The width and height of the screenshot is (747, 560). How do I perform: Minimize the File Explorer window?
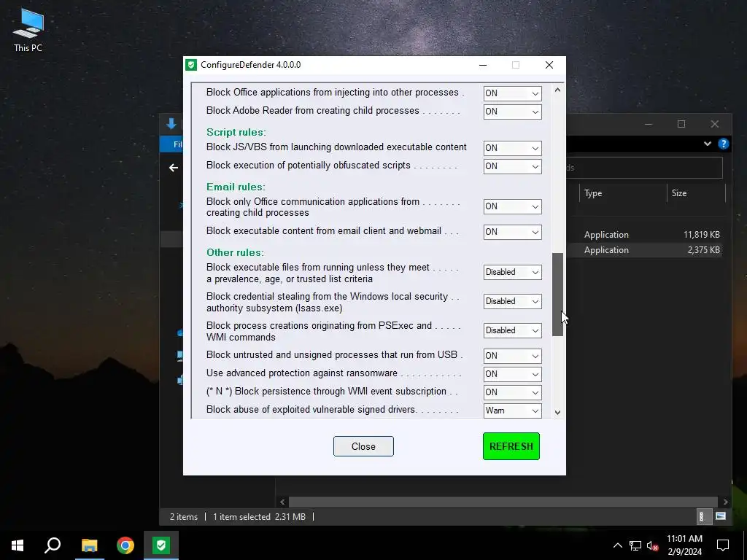[649, 124]
